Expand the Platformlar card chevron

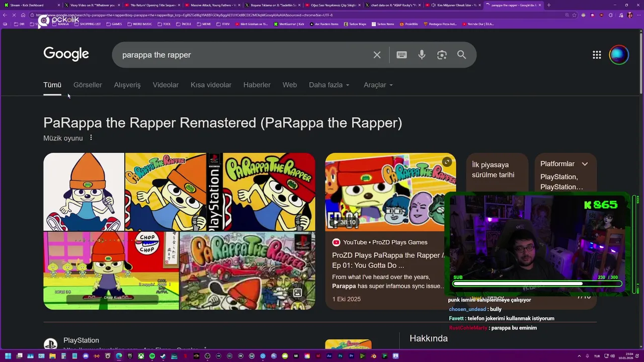pos(585,164)
